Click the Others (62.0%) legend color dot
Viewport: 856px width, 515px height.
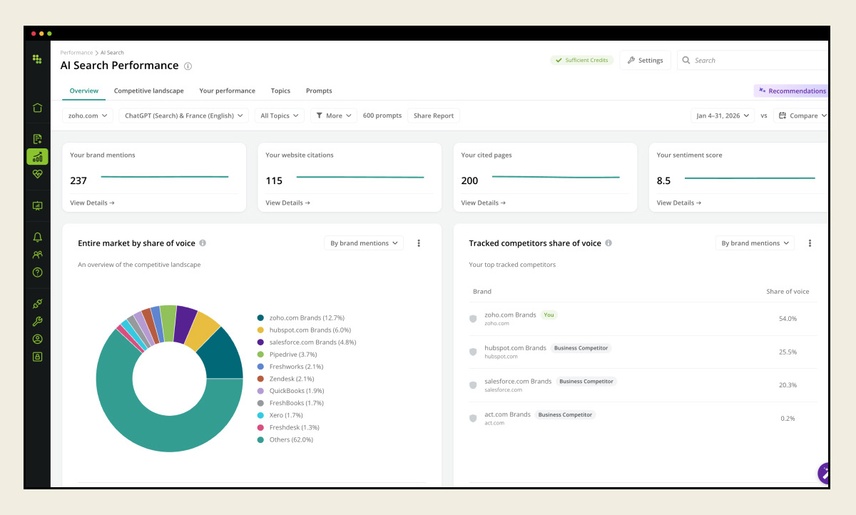pos(260,440)
